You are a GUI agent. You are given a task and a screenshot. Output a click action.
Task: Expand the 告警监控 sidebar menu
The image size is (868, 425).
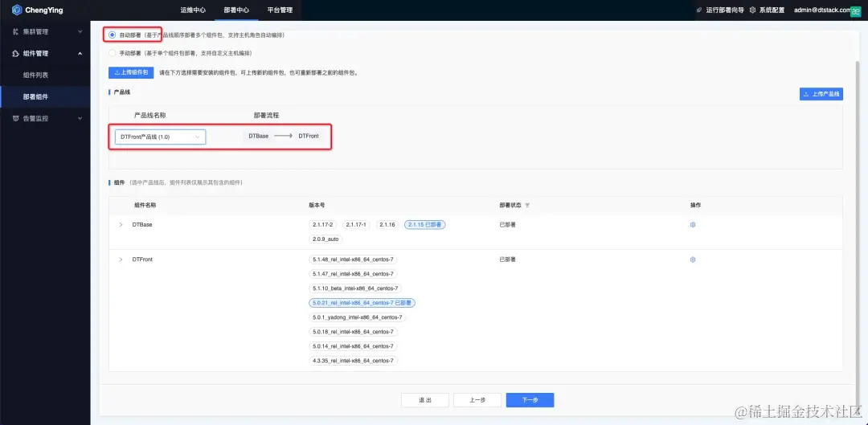click(x=45, y=118)
